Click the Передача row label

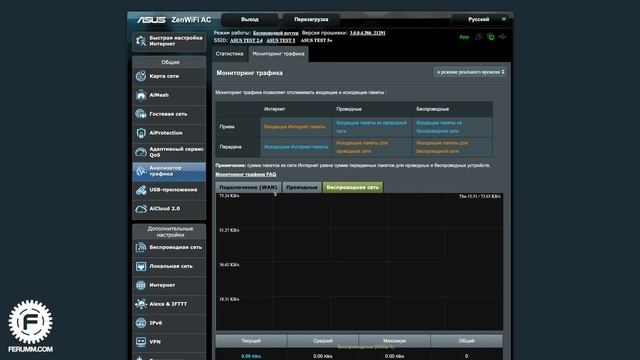pyautogui.click(x=231, y=147)
